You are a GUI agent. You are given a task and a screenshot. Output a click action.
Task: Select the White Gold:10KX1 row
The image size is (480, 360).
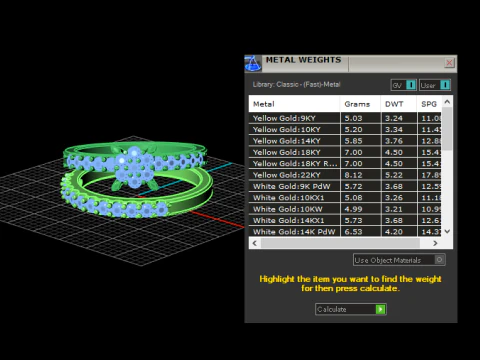point(345,198)
